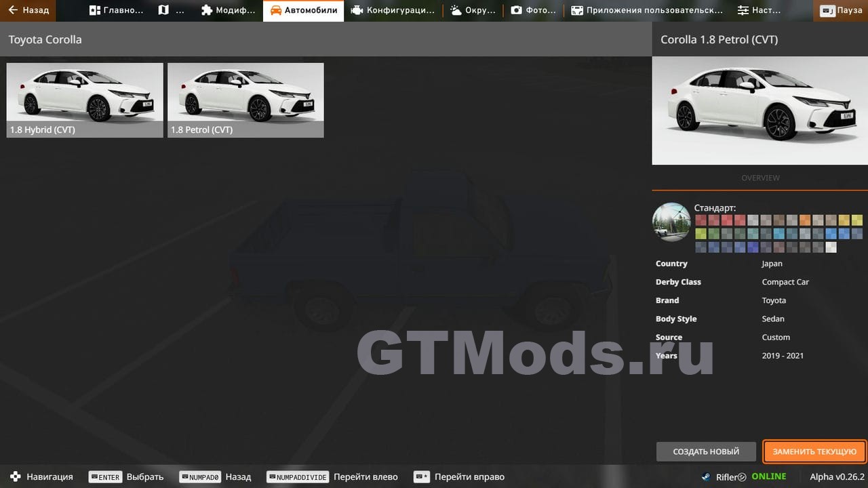Viewport: 868px width, 488px height.
Task: Click the Steam icon beside Rifler
Action: coord(706,476)
